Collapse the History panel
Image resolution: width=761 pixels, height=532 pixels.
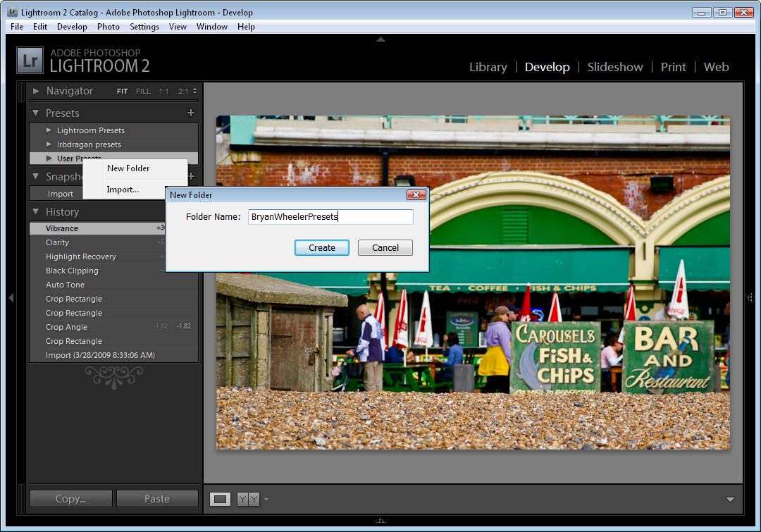point(35,211)
